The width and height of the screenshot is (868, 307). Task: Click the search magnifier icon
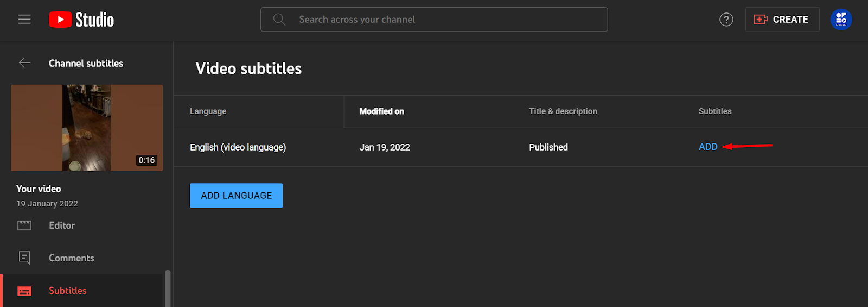279,20
